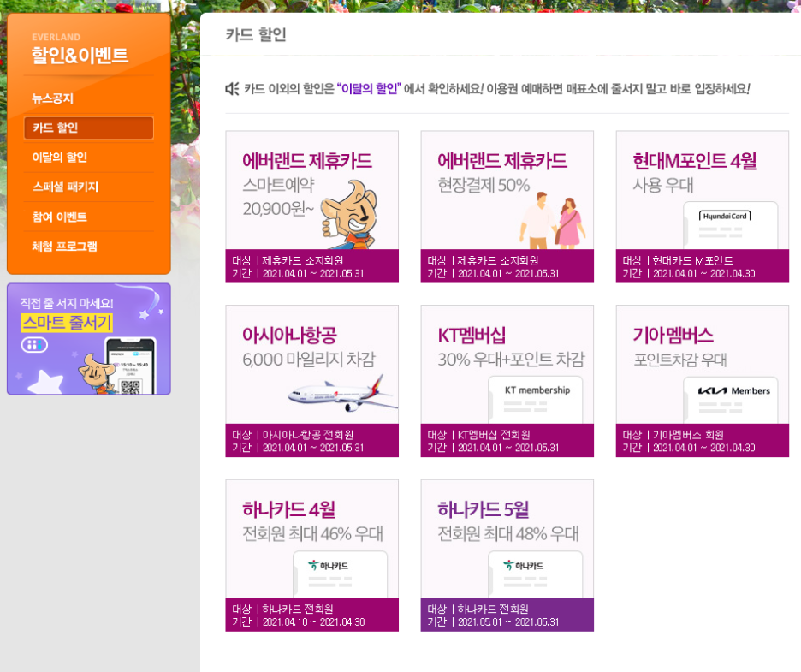Click 하나카드 logo on the 4월 card
Image resolution: width=801 pixels, height=672 pixels.
(328, 566)
